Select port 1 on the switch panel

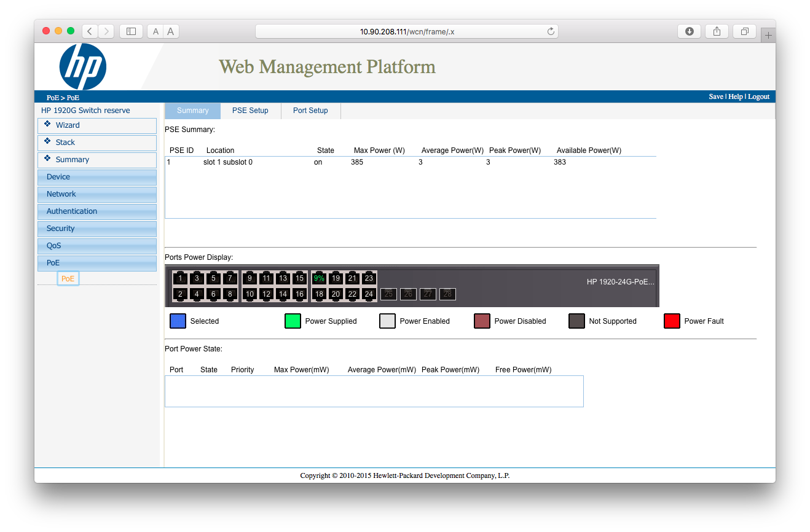(x=180, y=278)
